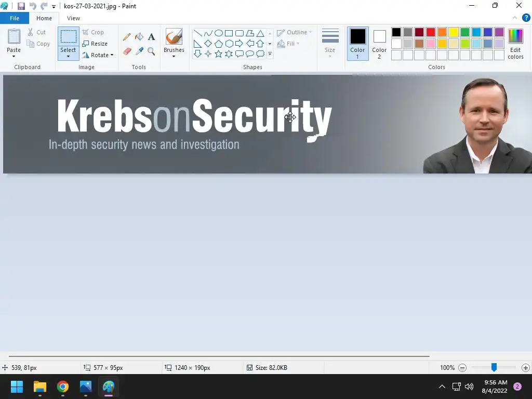Expand the Rotate dropdown
532x399 pixels.
pyautogui.click(x=112, y=55)
